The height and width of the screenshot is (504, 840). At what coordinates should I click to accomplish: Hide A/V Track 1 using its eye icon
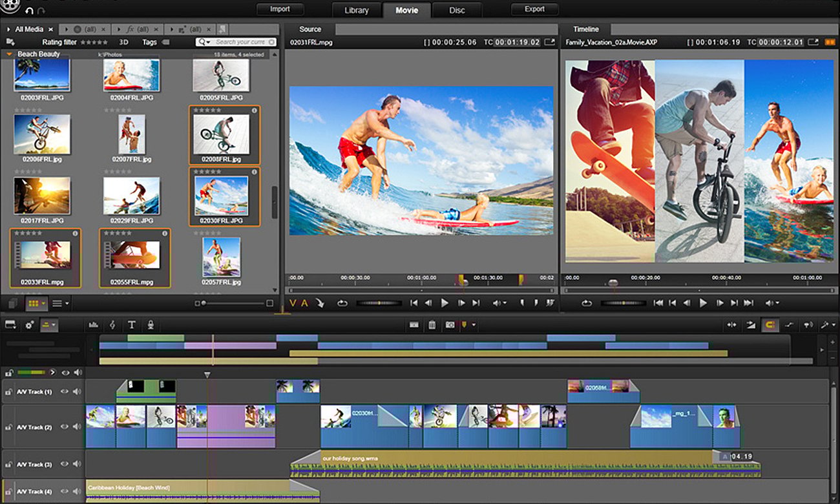(65, 391)
